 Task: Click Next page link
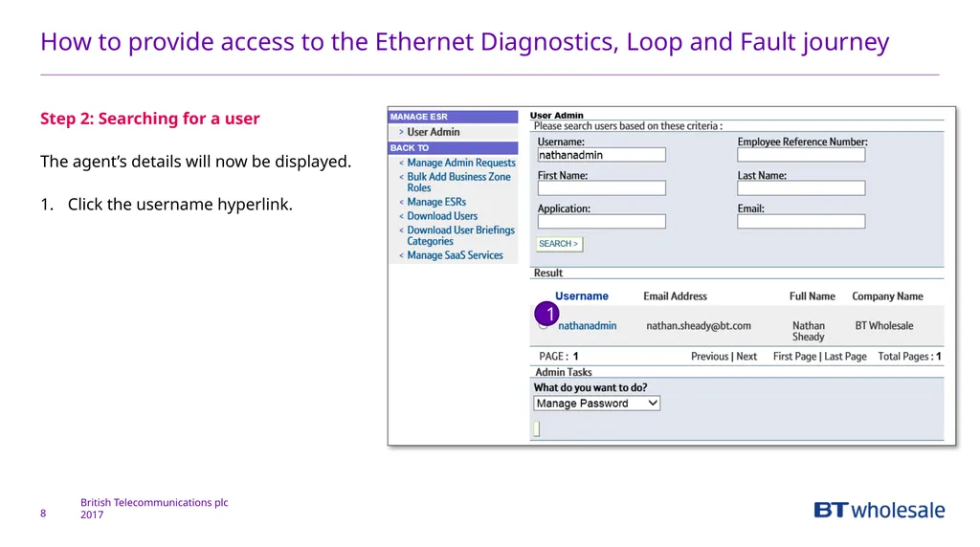(746, 357)
